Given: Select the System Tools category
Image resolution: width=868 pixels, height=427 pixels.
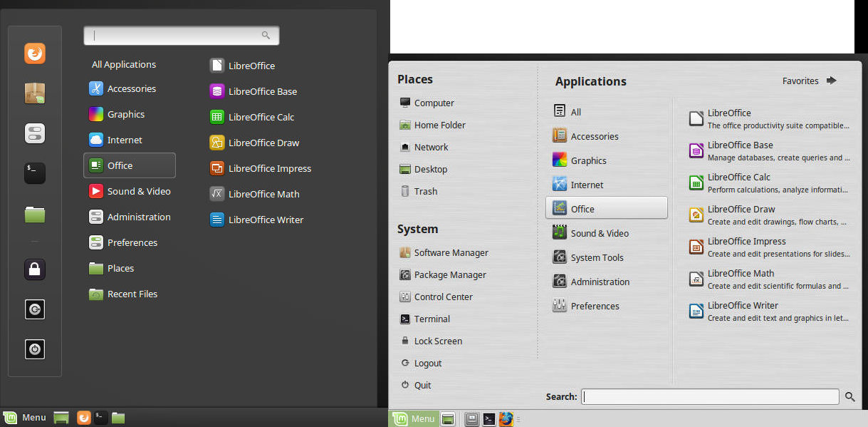Looking at the screenshot, I should tap(597, 257).
